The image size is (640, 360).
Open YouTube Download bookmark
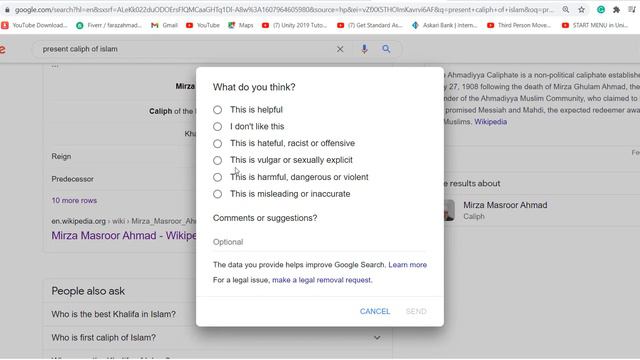point(35,25)
